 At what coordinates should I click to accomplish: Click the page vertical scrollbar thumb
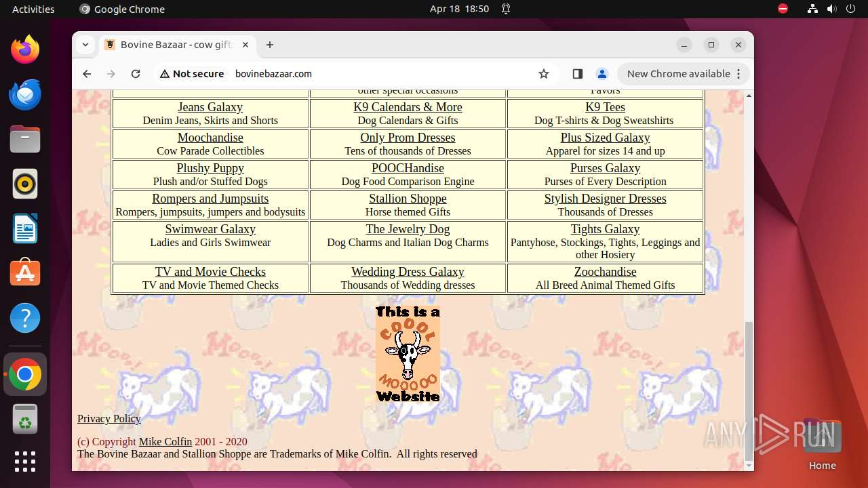click(x=749, y=391)
